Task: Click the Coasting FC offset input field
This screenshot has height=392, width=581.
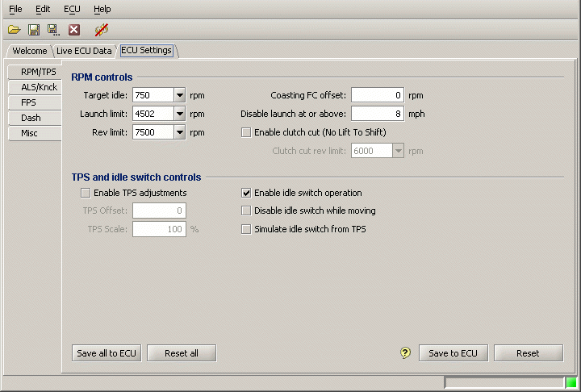Action: point(377,95)
